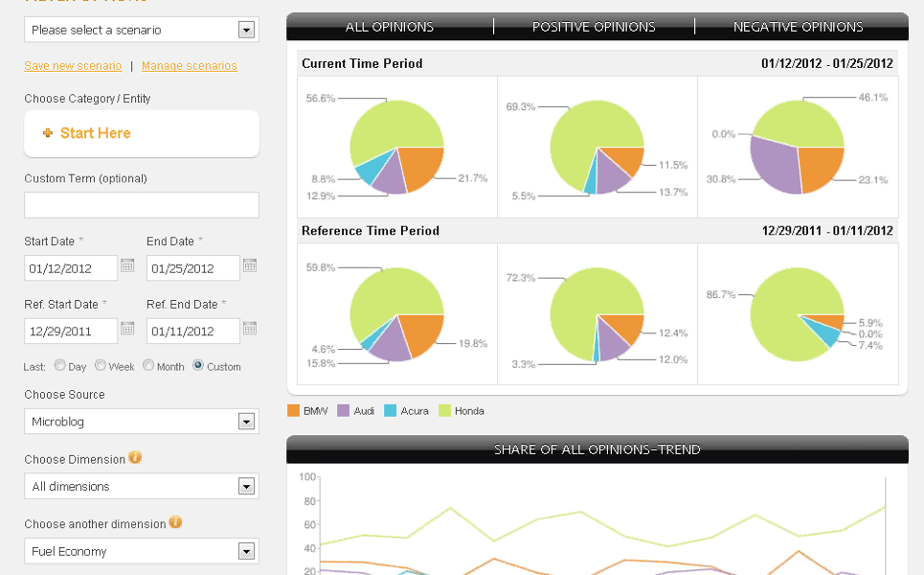Click the Manage scenarios link
Viewport: 924px width, 575px height.
(x=189, y=66)
